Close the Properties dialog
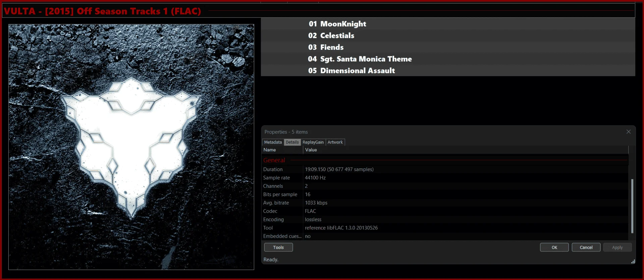644x280 pixels. (629, 132)
